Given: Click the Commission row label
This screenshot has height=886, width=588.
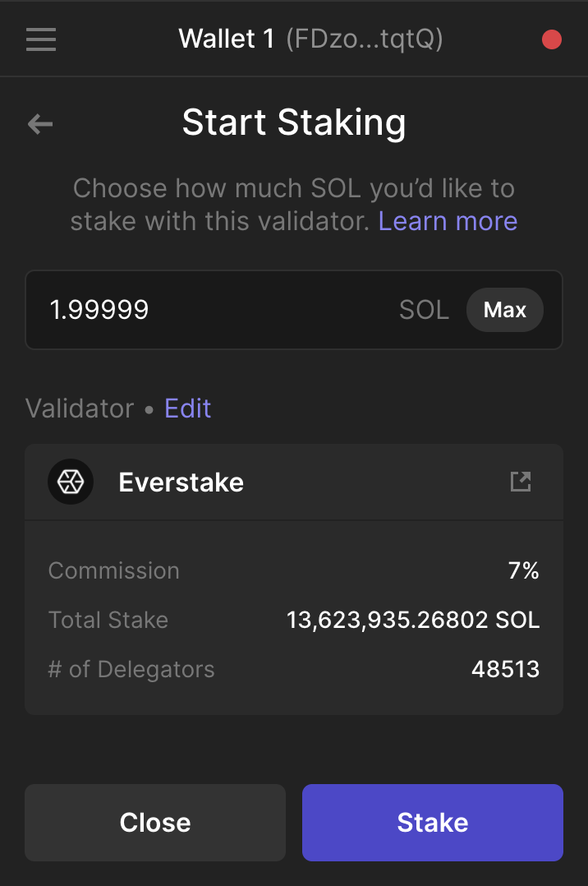Looking at the screenshot, I should click(x=113, y=571).
